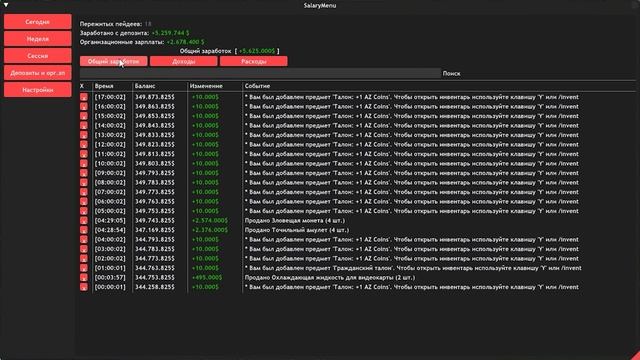This screenshot has height=360, width=640.
Task: Switch to the Общий заработок tab
Action: pyautogui.click(x=113, y=61)
